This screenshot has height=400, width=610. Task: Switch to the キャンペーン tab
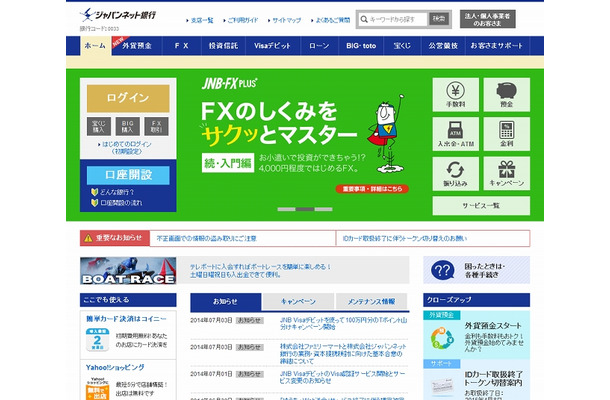[x=298, y=302]
